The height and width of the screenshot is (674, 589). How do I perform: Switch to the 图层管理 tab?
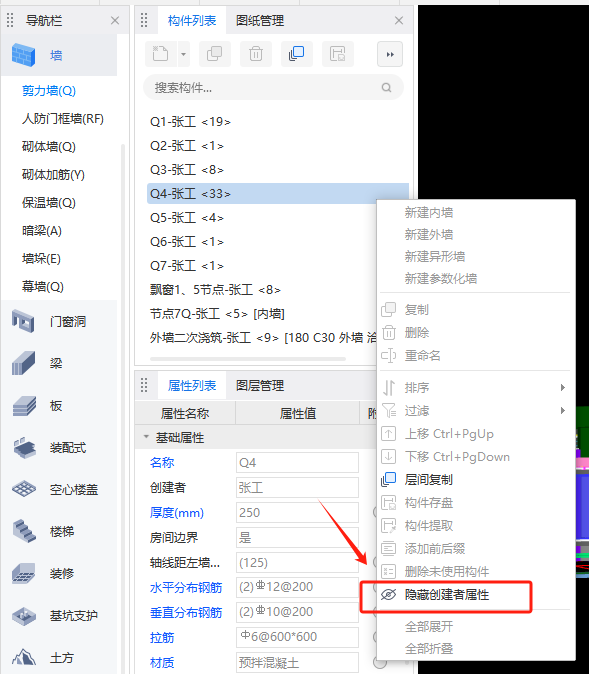click(260, 385)
